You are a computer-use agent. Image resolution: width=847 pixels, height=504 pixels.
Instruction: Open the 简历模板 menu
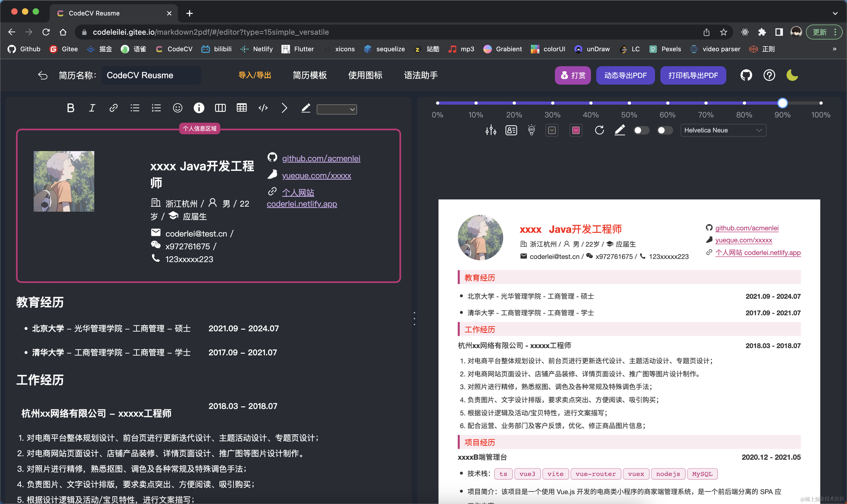pos(310,75)
